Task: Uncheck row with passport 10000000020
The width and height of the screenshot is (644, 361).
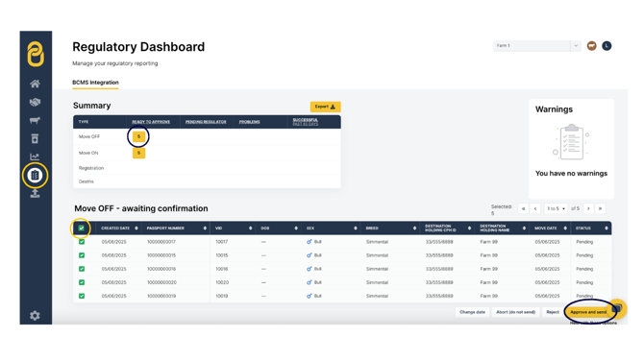Action: (x=82, y=282)
